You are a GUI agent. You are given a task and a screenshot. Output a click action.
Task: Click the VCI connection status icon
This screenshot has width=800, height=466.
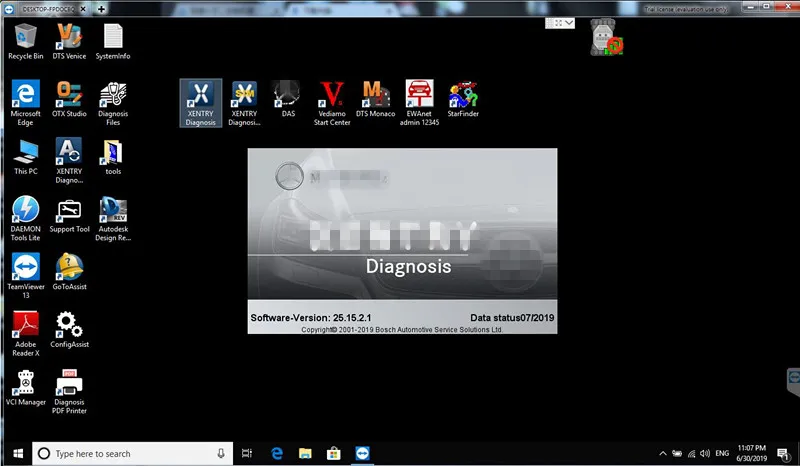(x=607, y=37)
